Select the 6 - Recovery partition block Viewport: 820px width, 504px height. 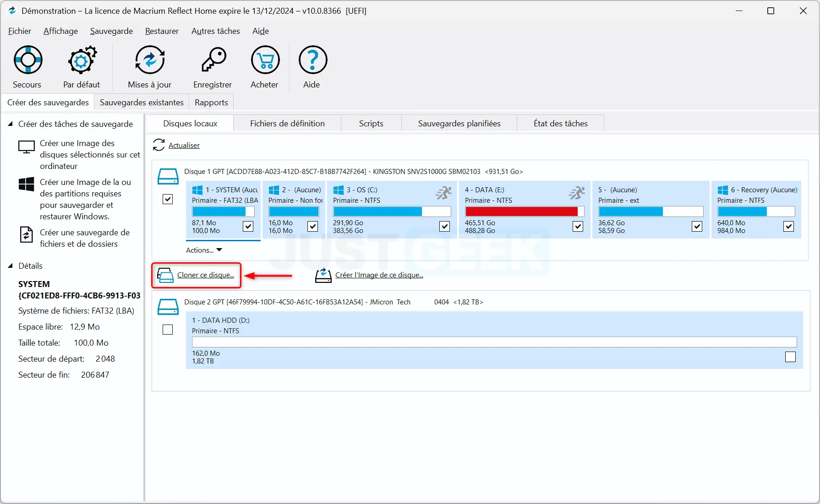coord(756,210)
